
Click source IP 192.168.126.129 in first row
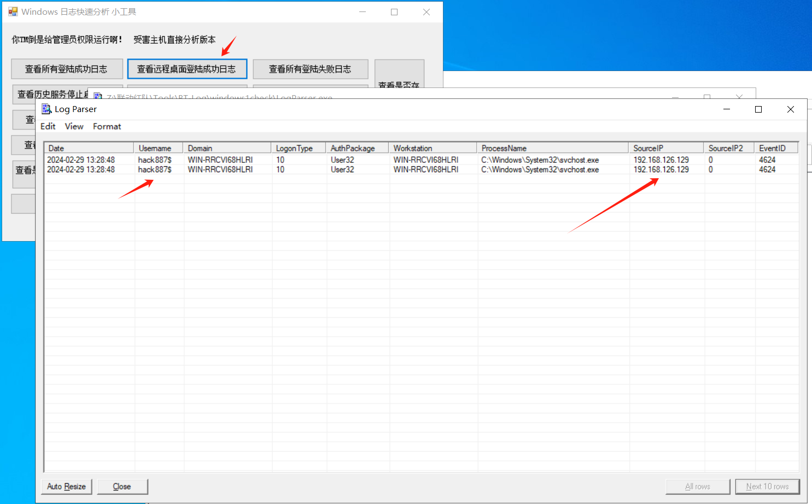pos(661,160)
